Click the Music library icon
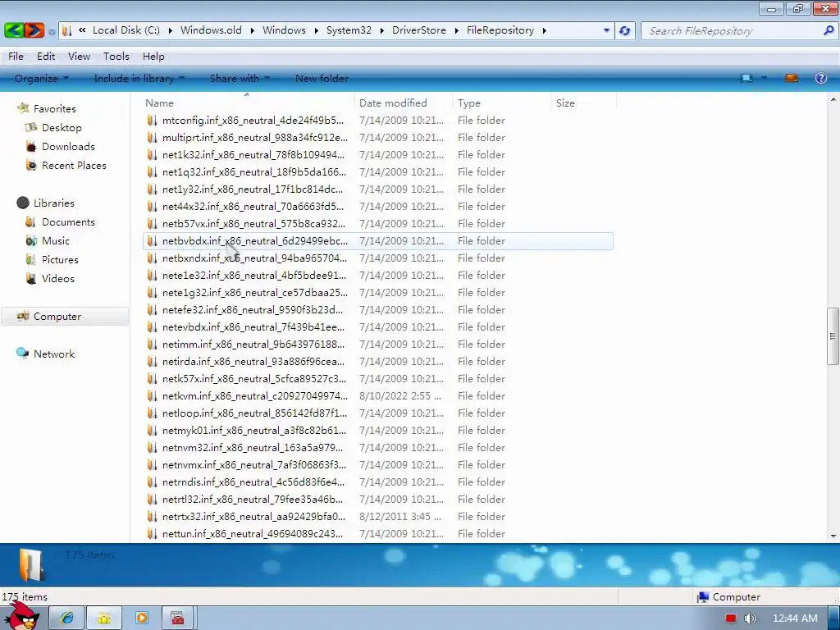840x630 pixels. [31, 240]
